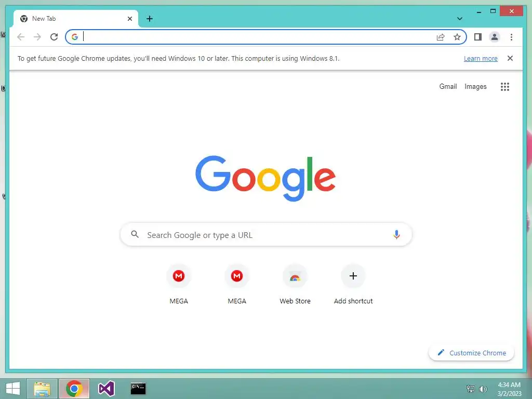Image resolution: width=532 pixels, height=399 pixels.
Task: Open the second MEGA shortcut
Action: 237,285
